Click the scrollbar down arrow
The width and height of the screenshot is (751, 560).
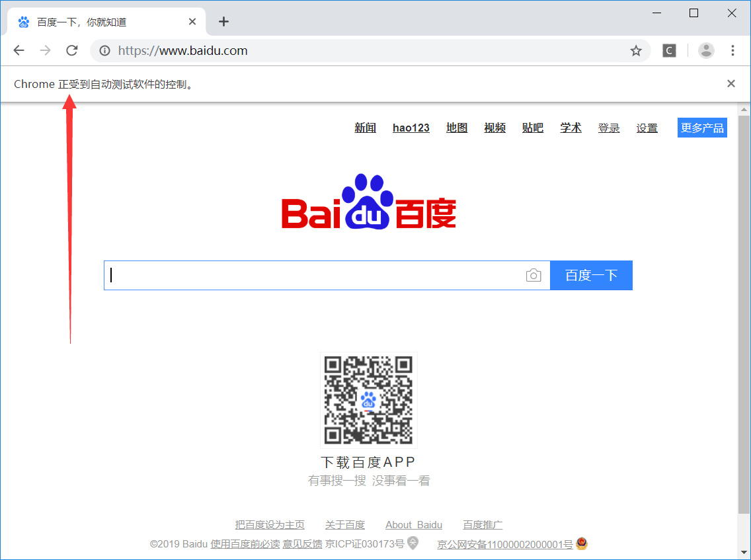(744, 553)
